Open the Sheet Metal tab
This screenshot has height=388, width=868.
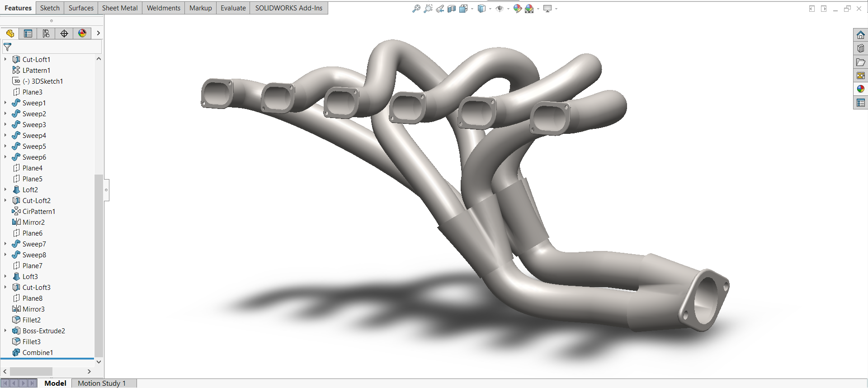pos(120,8)
